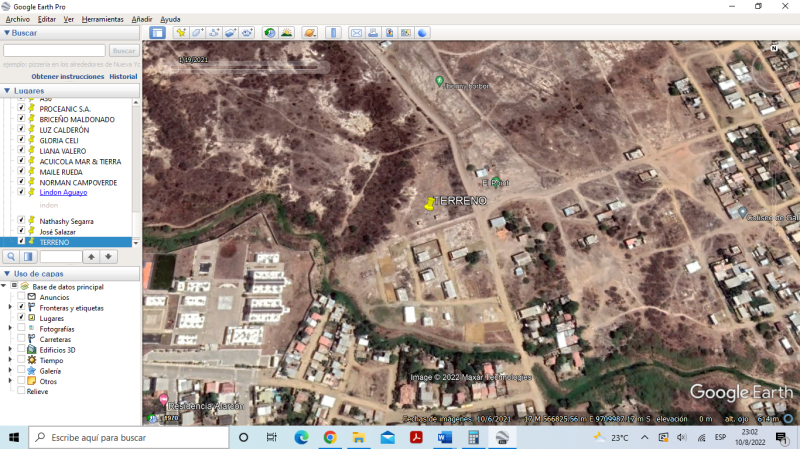Screen dimensions: 800x449
Task: Select the Add Path tool
Action: (215, 33)
